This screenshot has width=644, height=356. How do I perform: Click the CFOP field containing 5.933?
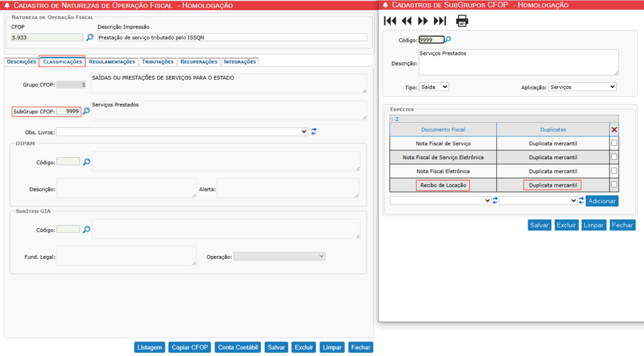click(47, 37)
